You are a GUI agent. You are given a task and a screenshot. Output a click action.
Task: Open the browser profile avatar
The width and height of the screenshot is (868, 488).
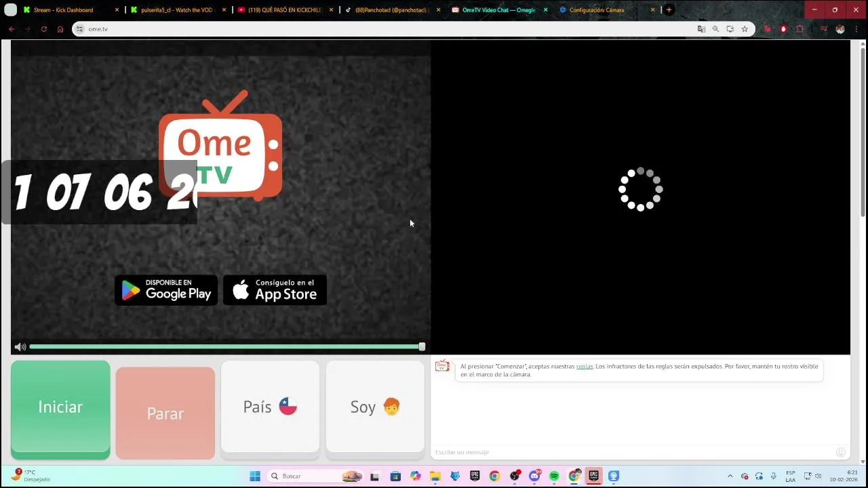click(840, 29)
